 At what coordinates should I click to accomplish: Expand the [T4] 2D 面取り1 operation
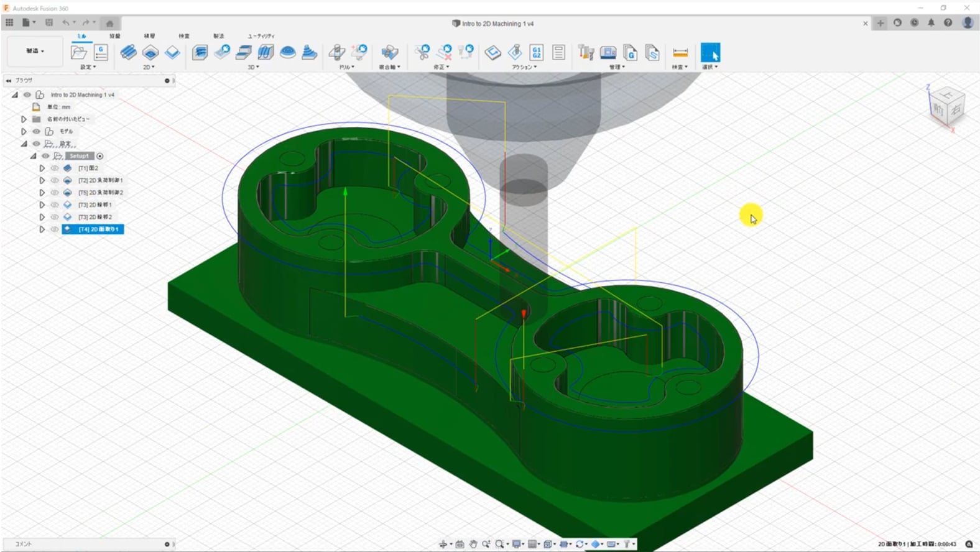tap(42, 229)
